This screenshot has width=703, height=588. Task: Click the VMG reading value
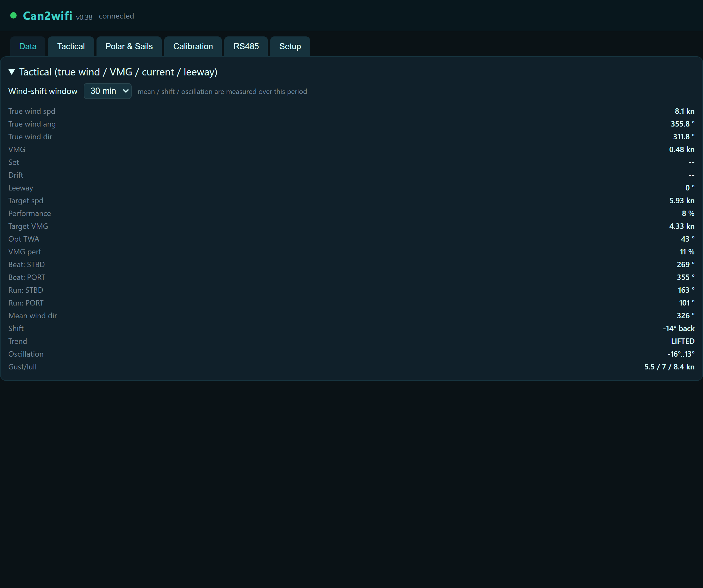pyautogui.click(x=682, y=150)
